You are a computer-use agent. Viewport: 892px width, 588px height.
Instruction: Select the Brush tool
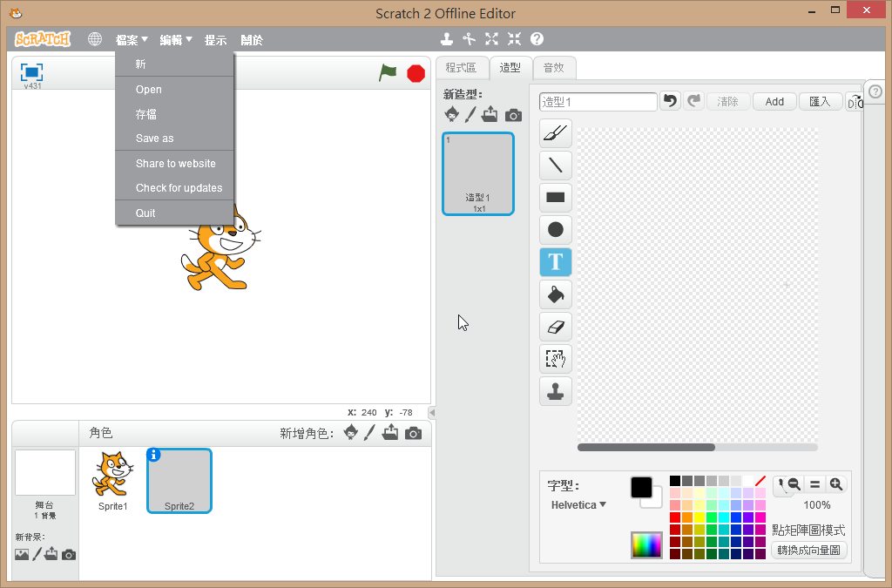(555, 133)
